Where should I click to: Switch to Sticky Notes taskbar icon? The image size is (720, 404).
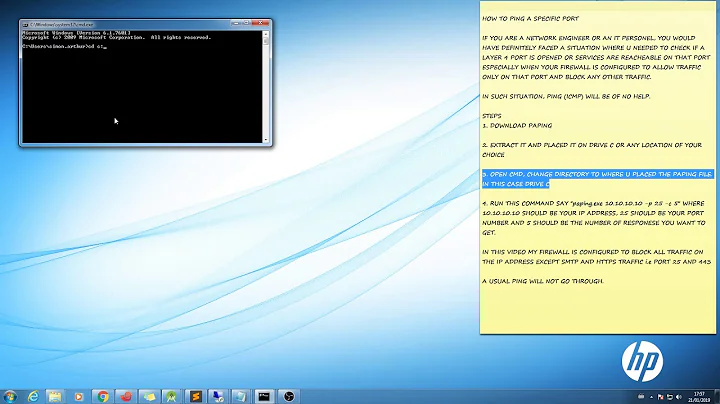149,396
